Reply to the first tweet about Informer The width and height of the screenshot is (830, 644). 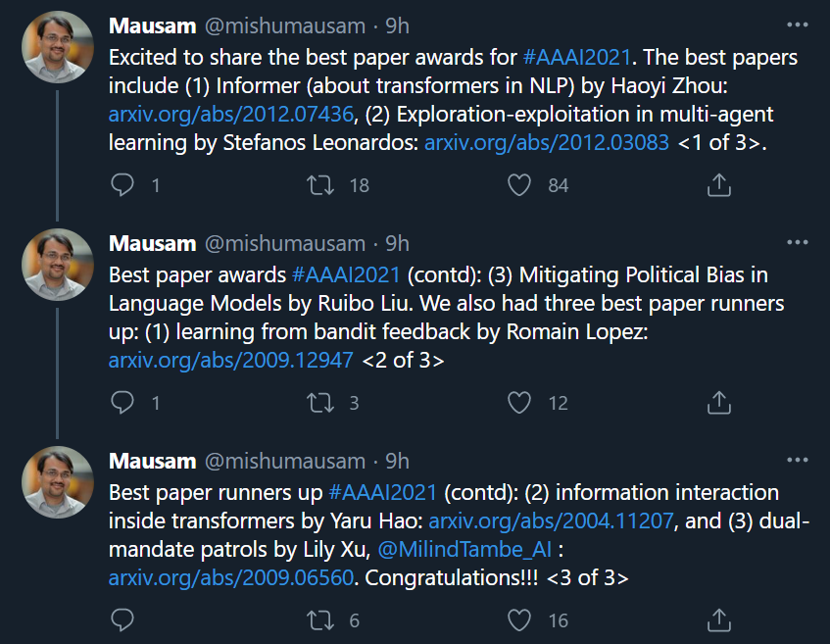(x=122, y=184)
